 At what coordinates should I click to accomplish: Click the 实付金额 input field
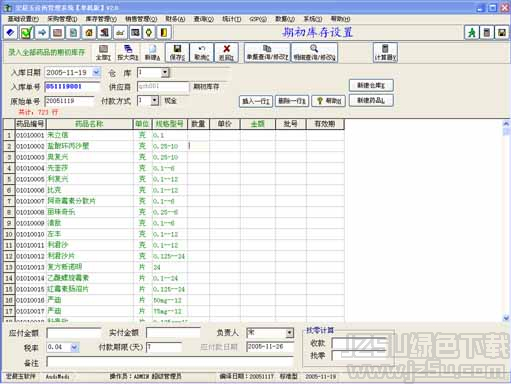[x=173, y=332]
